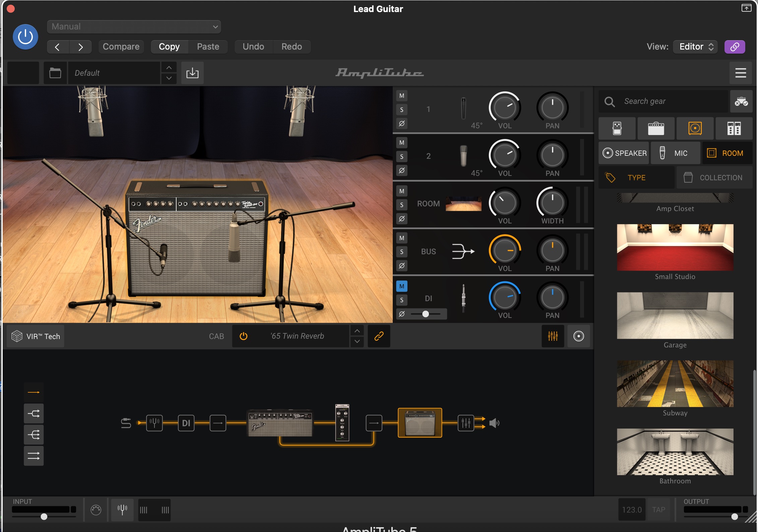Go to previous plugin setting arrow

[x=58, y=47]
